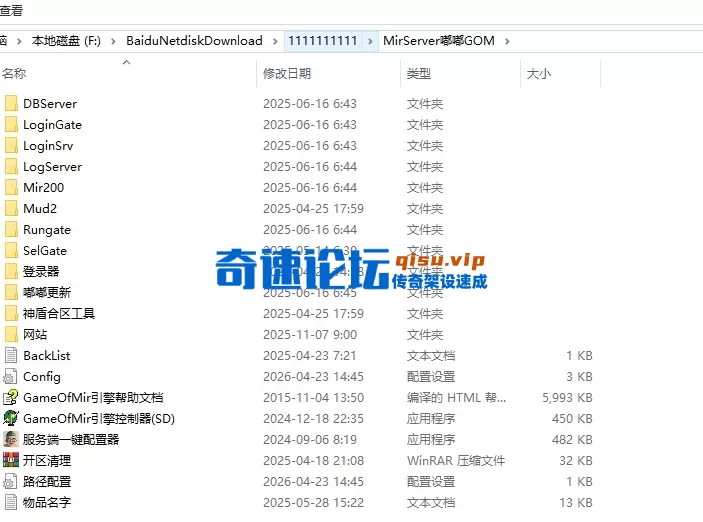Select the file name Mir200
Viewport: 703px width, 522px height.
coord(43,187)
